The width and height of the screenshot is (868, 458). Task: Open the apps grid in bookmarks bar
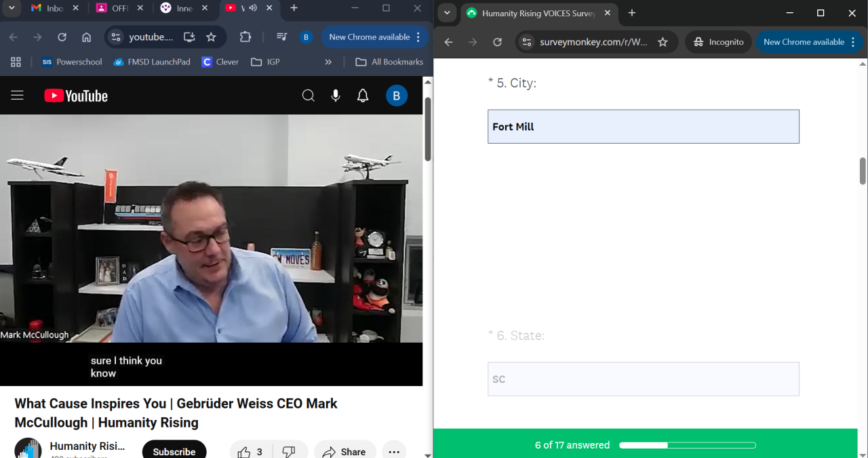click(x=16, y=62)
